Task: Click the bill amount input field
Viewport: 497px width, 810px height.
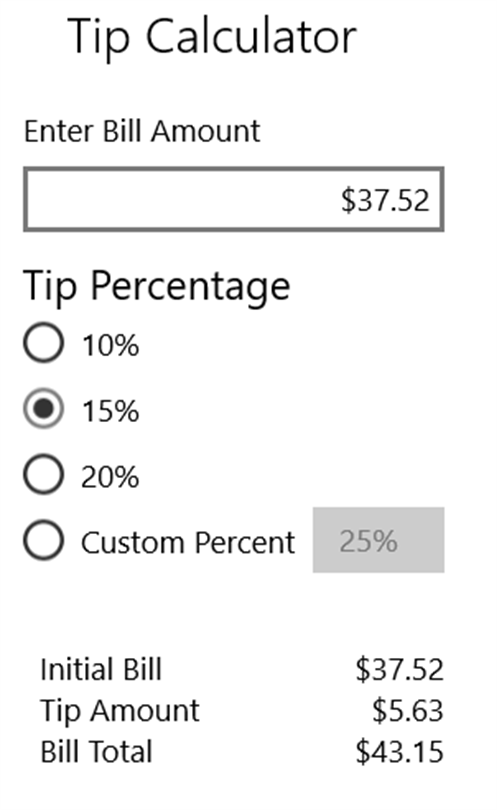Action: click(x=234, y=199)
